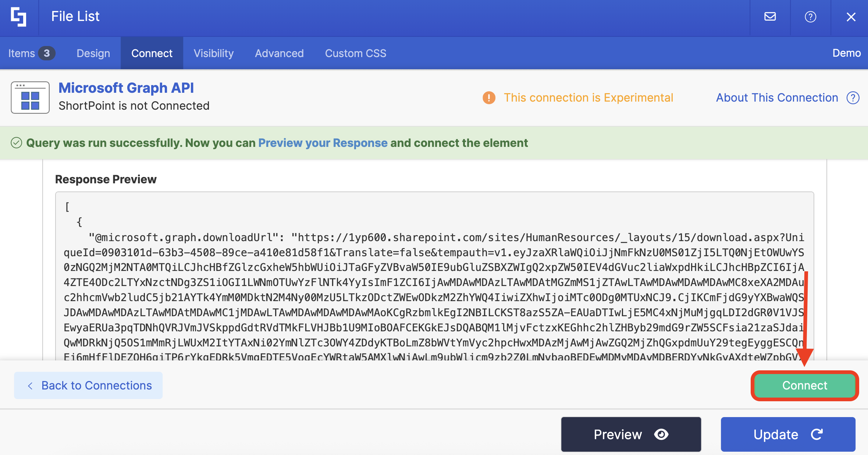Viewport: 868px width, 455px height.
Task: Switch to the Custom CSS tab
Action: [355, 53]
